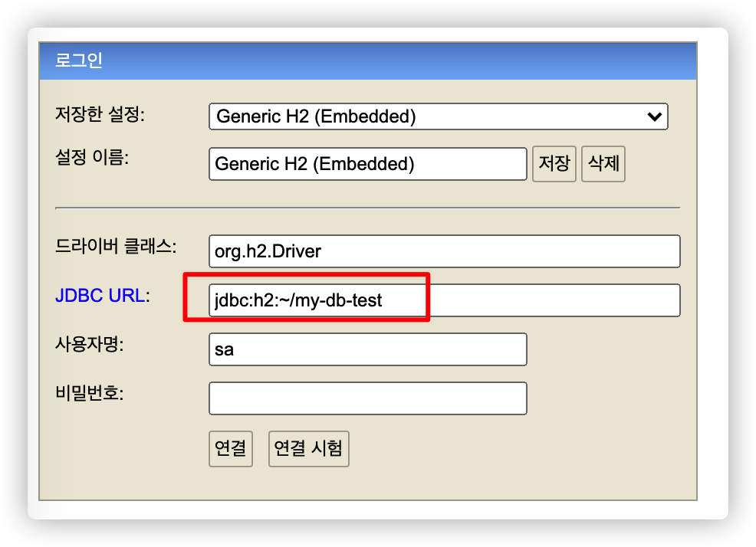Click the 삭제 delete button

point(603,164)
